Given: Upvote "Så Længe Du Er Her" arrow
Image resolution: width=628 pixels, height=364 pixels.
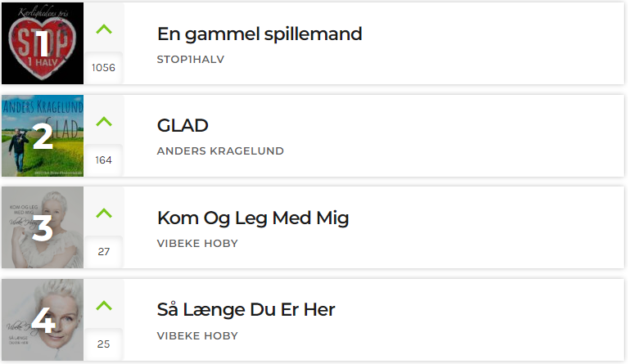Looking at the screenshot, I should (104, 306).
